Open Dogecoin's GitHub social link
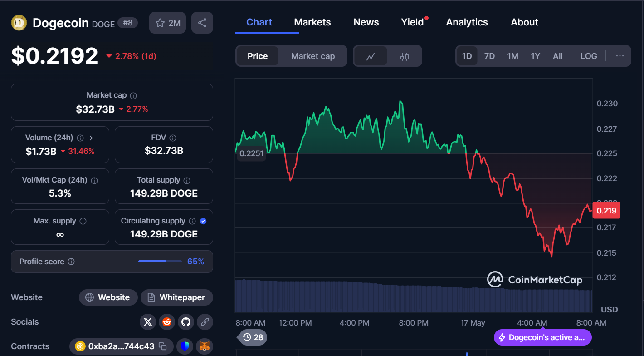The width and height of the screenshot is (644, 356). pyautogui.click(x=185, y=322)
